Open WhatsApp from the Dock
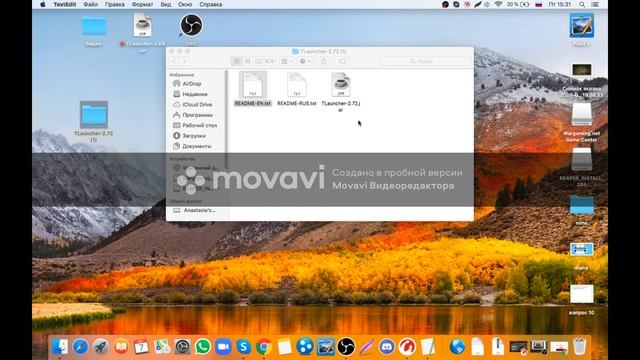Image resolution: width=640 pixels, height=360 pixels. (x=203, y=347)
